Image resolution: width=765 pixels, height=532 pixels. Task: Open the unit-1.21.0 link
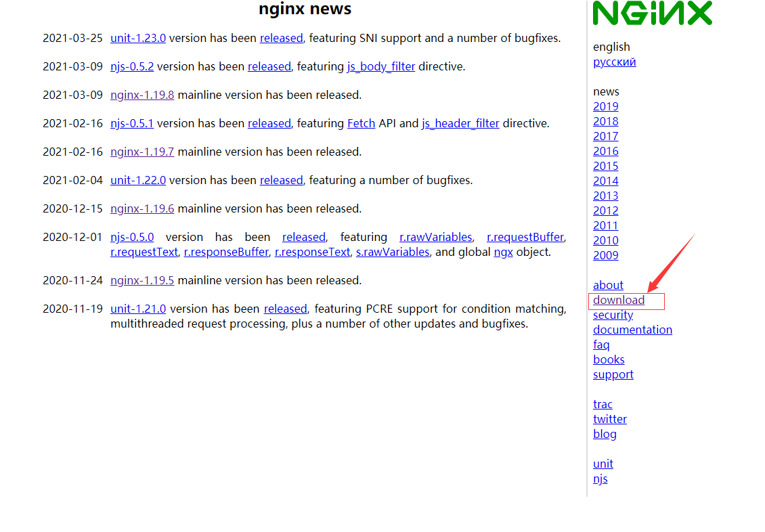[138, 309]
